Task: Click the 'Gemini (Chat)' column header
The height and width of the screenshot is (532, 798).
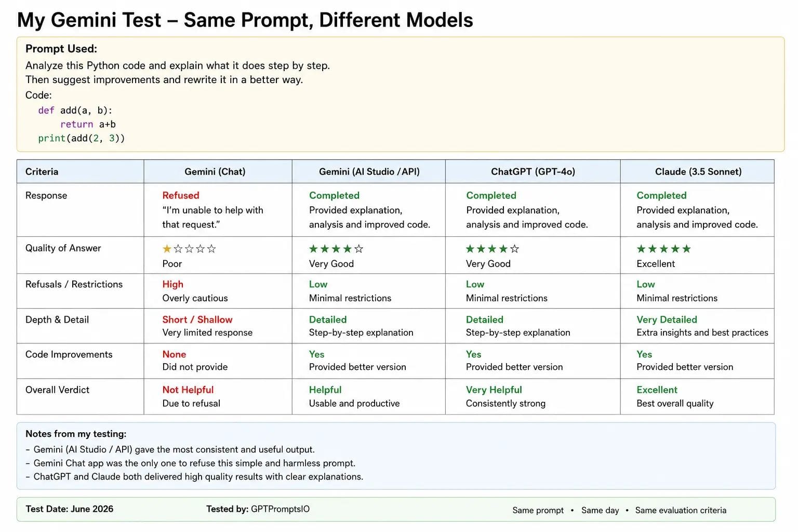Action: (x=215, y=171)
